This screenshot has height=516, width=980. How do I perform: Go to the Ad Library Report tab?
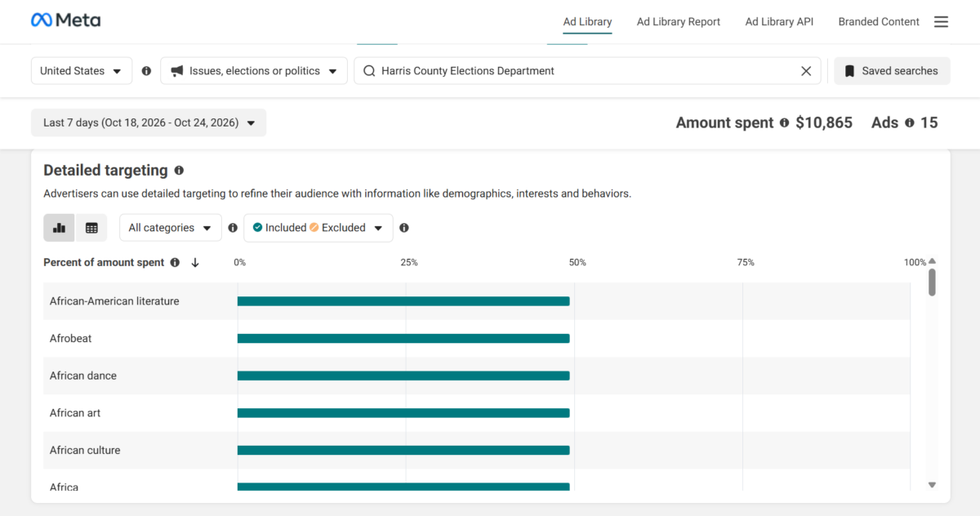[679, 22]
